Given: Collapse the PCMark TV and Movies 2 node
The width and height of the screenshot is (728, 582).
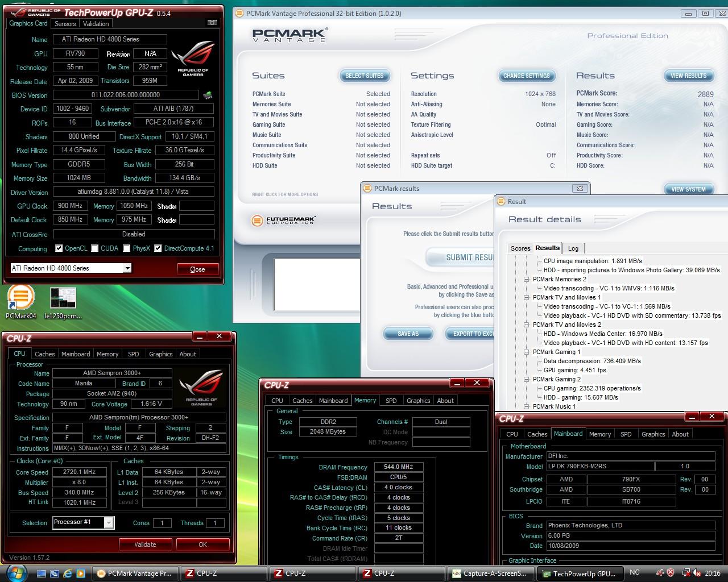Looking at the screenshot, I should click(527, 325).
